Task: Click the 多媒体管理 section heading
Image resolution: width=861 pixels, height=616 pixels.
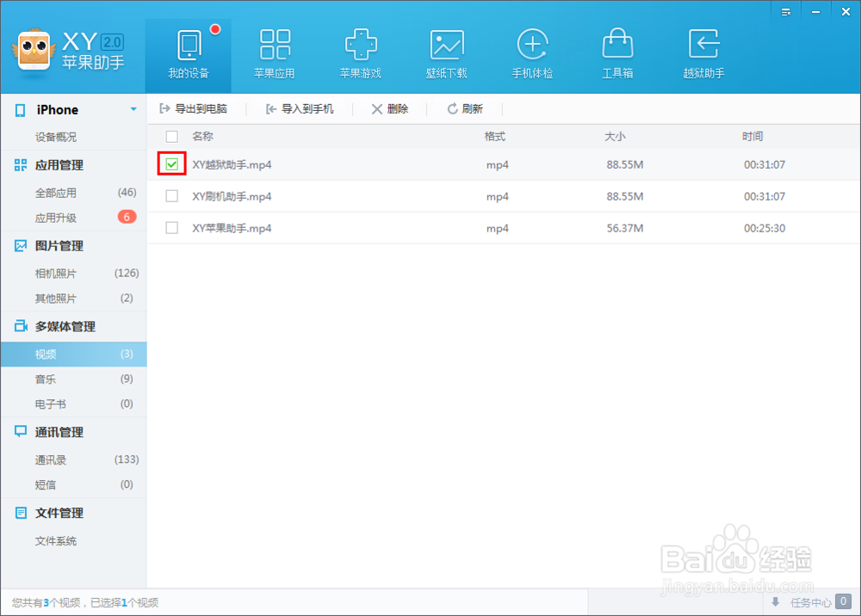Action: [65, 326]
